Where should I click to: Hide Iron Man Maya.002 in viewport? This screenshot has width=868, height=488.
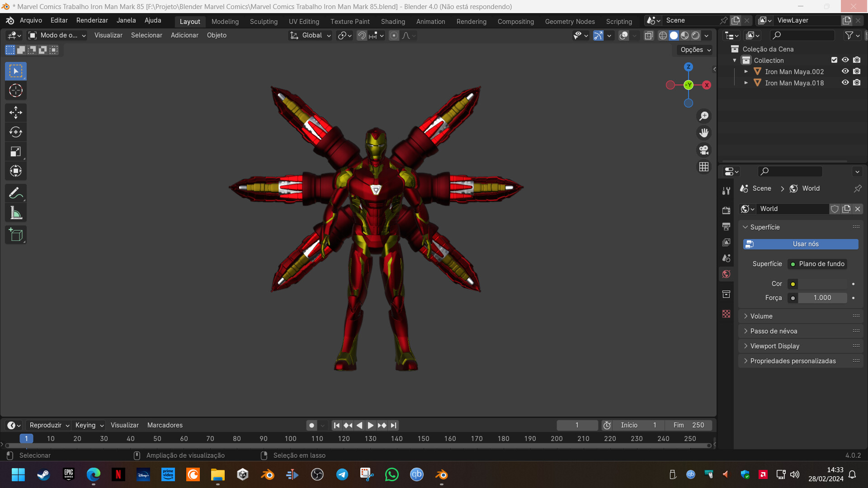point(845,71)
